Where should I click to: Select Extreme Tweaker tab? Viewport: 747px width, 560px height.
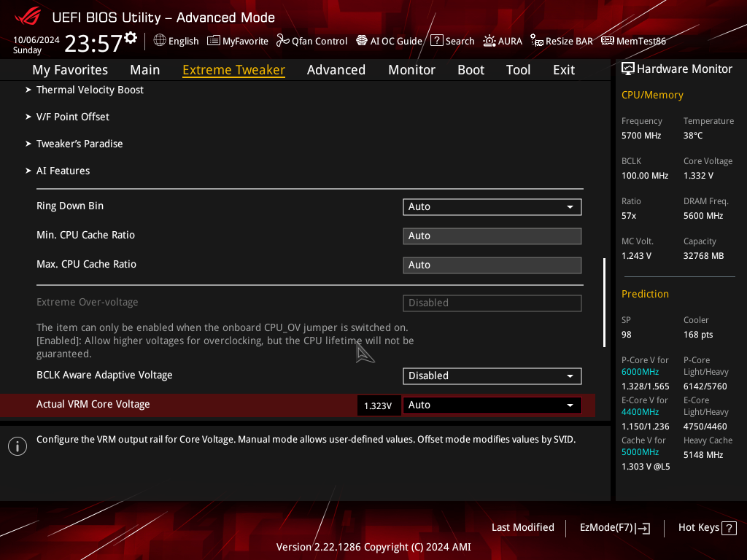click(x=234, y=70)
